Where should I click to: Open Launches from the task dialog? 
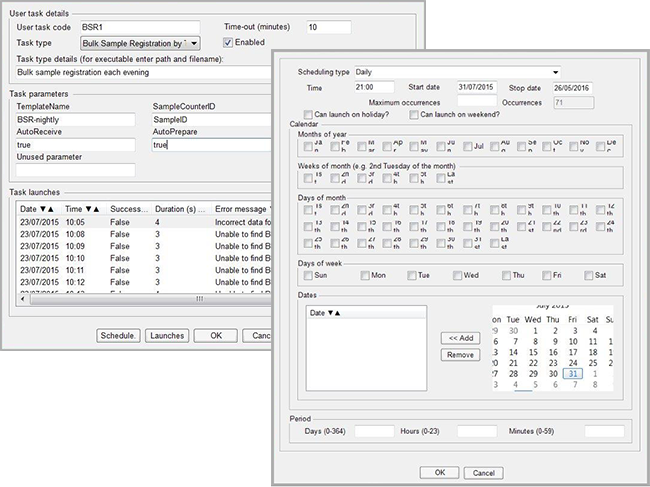click(168, 335)
